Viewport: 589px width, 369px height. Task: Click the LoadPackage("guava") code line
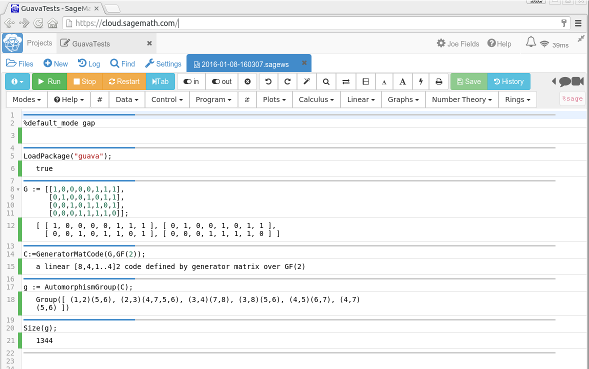68,156
